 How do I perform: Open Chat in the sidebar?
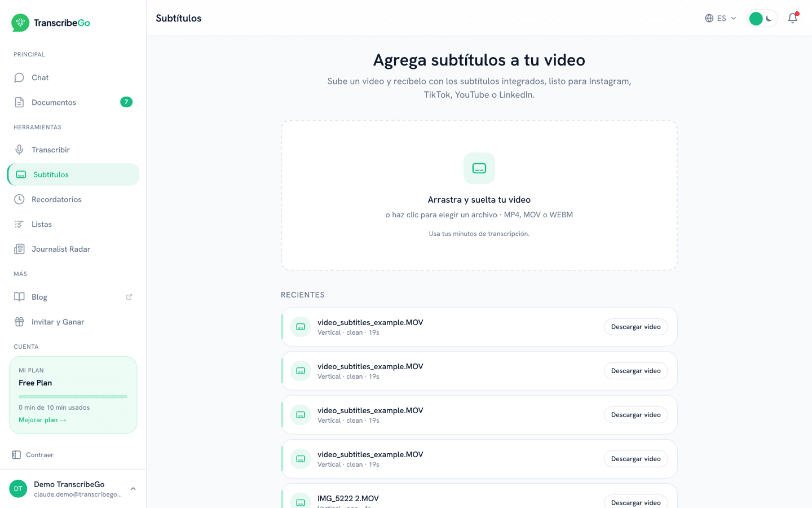pyautogui.click(x=73, y=77)
